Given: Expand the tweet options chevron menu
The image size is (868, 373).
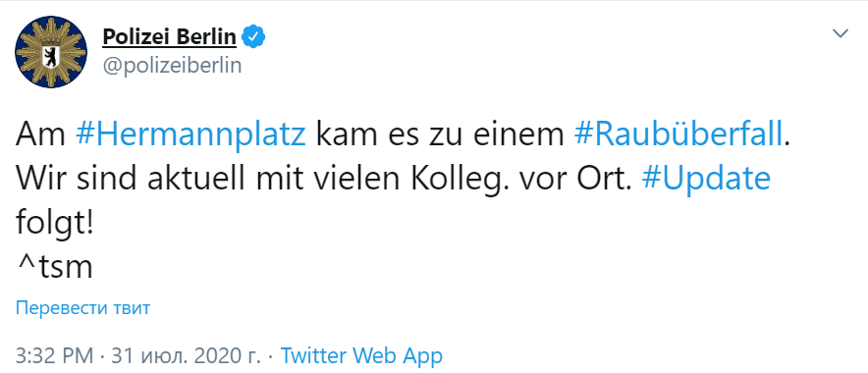Looking at the screenshot, I should point(841,33).
